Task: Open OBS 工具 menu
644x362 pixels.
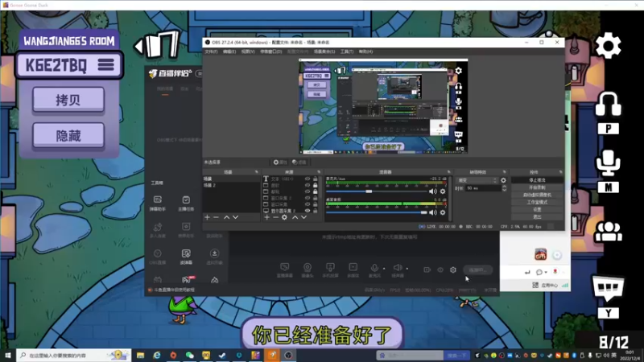Action: (x=347, y=51)
